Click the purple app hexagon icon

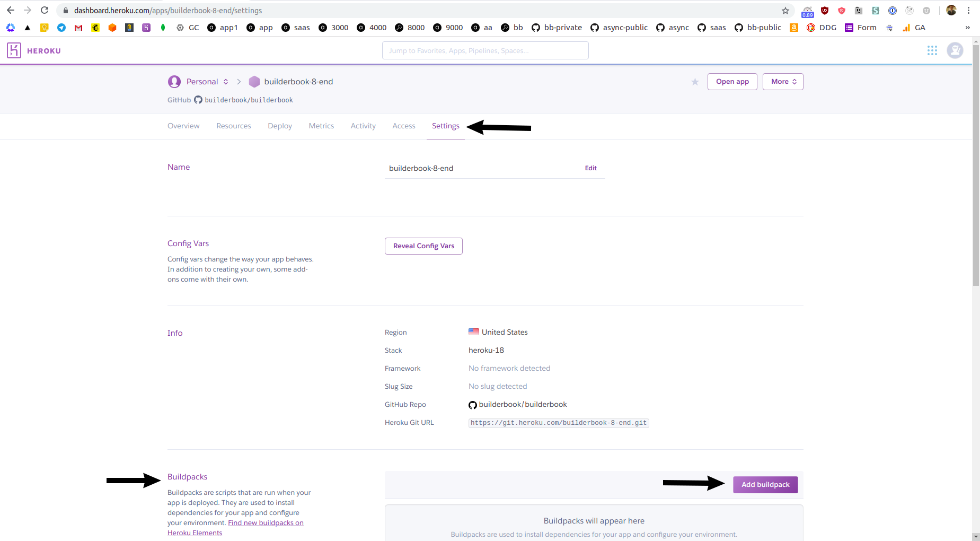pyautogui.click(x=254, y=82)
